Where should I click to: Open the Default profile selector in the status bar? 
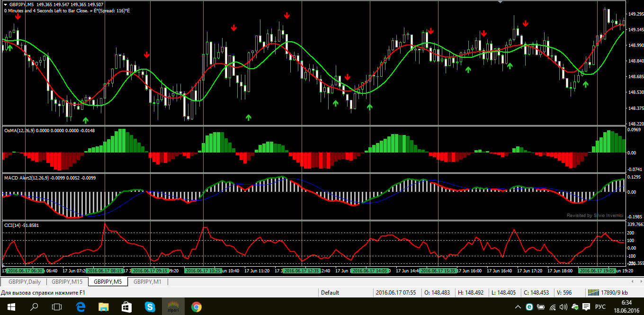[330, 293]
